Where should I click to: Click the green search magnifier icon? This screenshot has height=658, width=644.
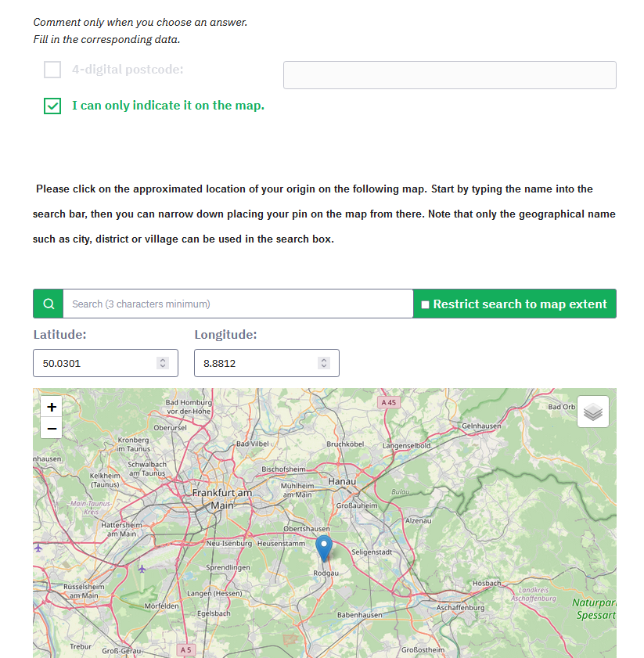pyautogui.click(x=49, y=304)
